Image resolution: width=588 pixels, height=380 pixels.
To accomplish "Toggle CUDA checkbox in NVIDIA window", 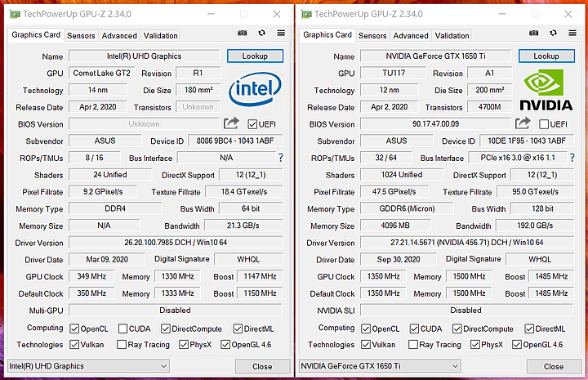I will pyautogui.click(x=414, y=329).
